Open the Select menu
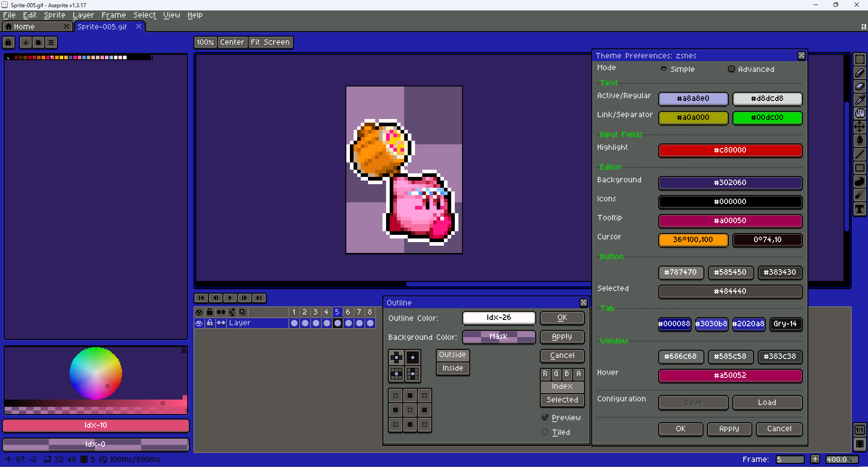The height and width of the screenshot is (467, 868). coord(145,15)
